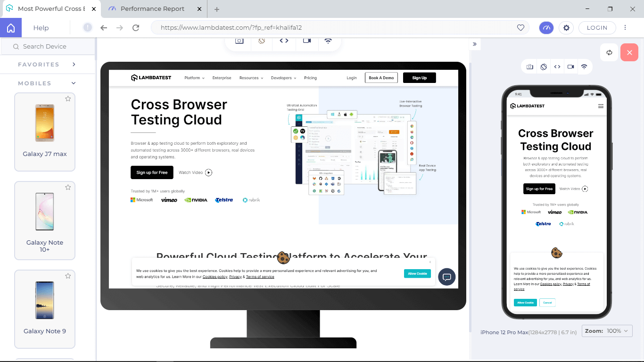Click the LambdaTest logo in desktop preview
Viewport: 644px width, 362px height.
point(151,78)
